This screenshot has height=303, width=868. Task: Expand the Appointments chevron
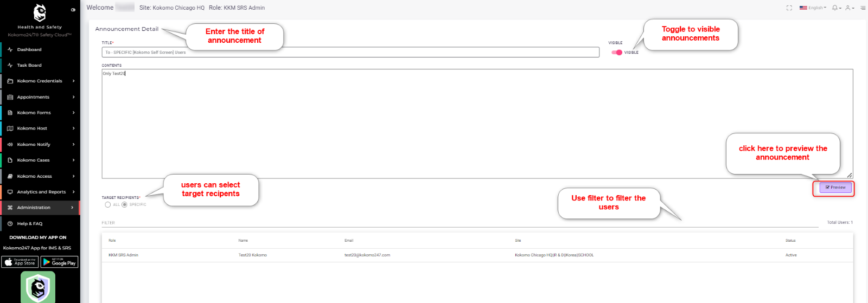click(x=73, y=97)
